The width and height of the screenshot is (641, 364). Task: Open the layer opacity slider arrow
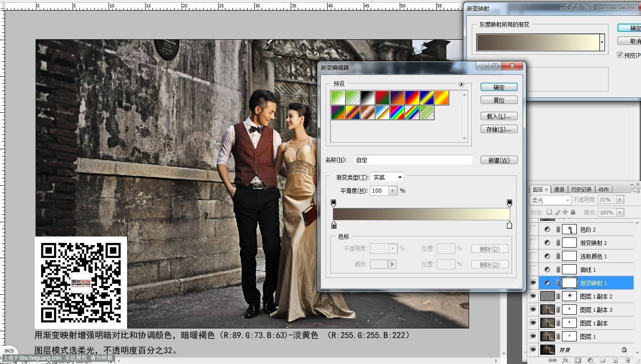tap(620, 200)
